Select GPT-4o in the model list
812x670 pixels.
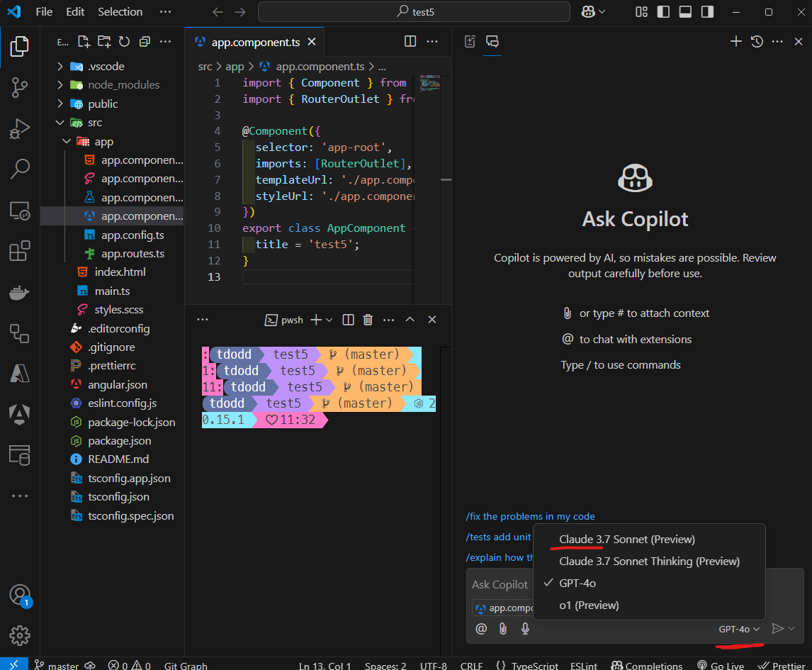coord(649,584)
